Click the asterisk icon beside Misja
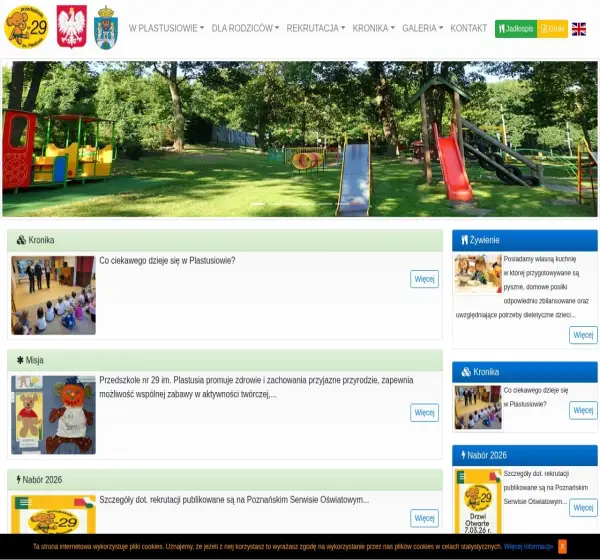The image size is (600, 560). pyautogui.click(x=20, y=360)
